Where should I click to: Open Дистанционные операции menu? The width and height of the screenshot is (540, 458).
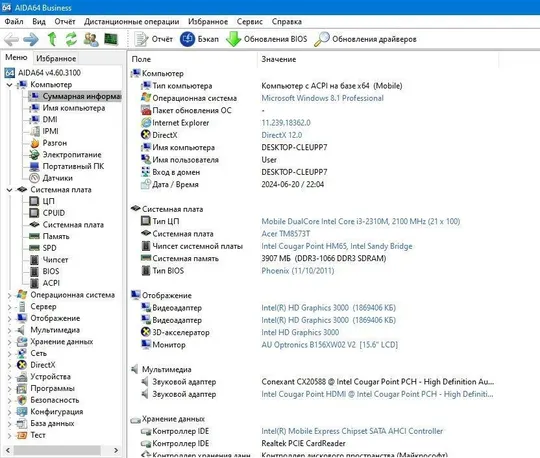132,22
